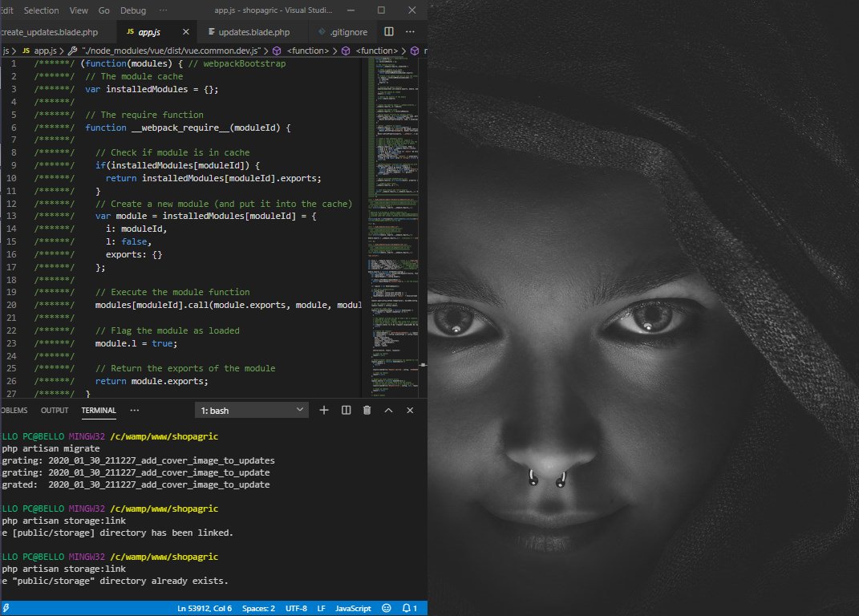This screenshot has height=616, width=859.
Task: Open the Debug menu
Action: point(133,10)
